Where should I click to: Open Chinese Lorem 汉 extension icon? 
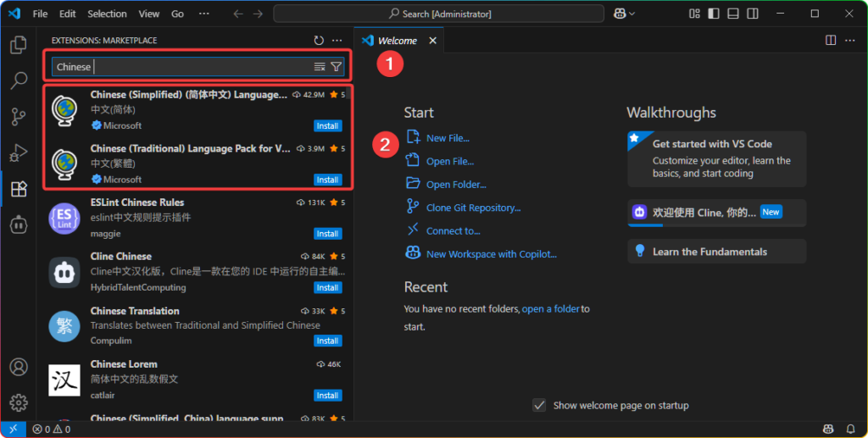click(x=64, y=380)
